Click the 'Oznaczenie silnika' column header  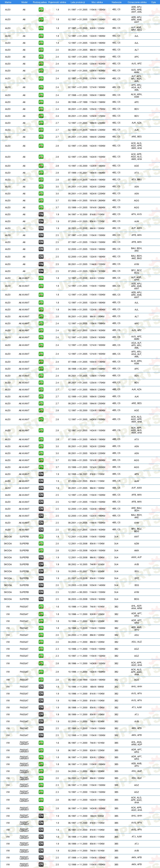coord(137,2)
